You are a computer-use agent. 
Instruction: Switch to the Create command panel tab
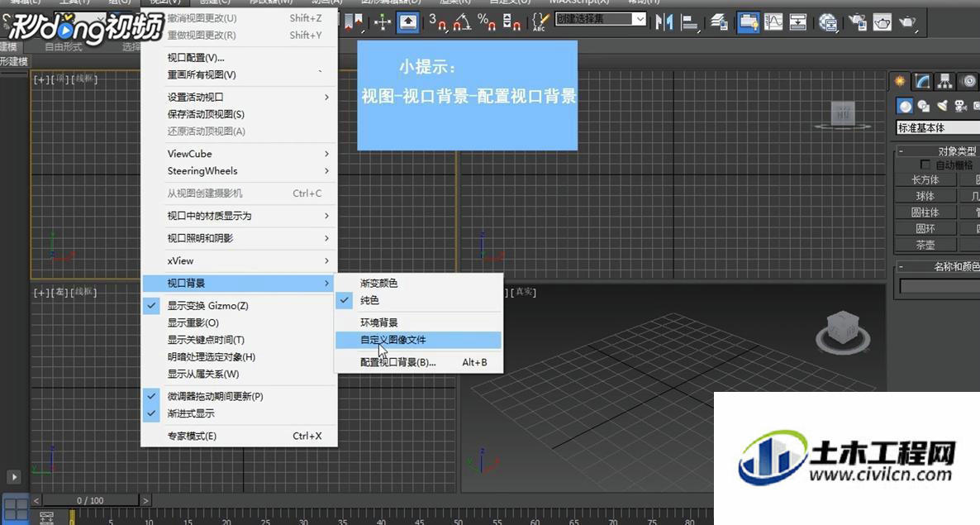click(x=900, y=81)
